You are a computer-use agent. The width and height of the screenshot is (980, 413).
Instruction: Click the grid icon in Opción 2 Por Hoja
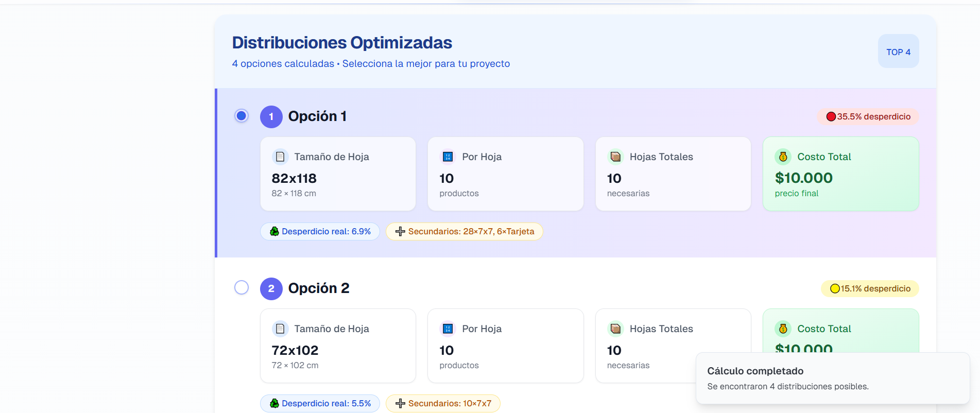448,329
